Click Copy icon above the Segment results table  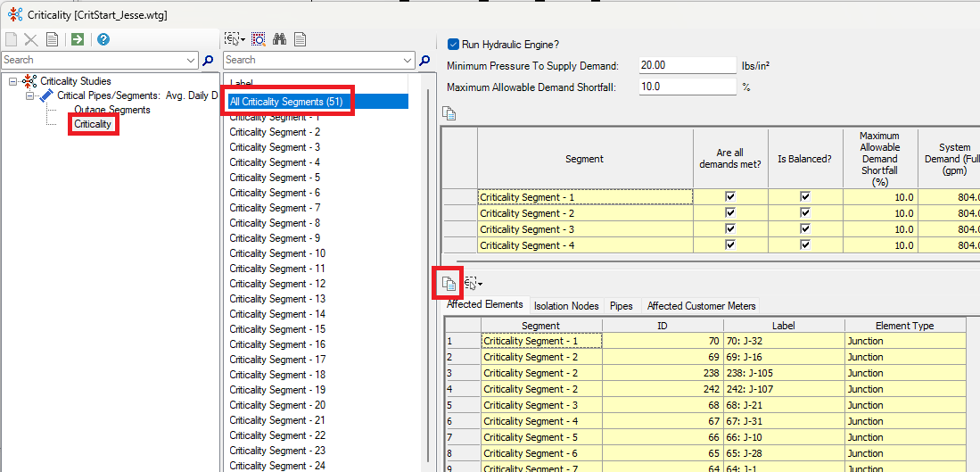tap(449, 113)
